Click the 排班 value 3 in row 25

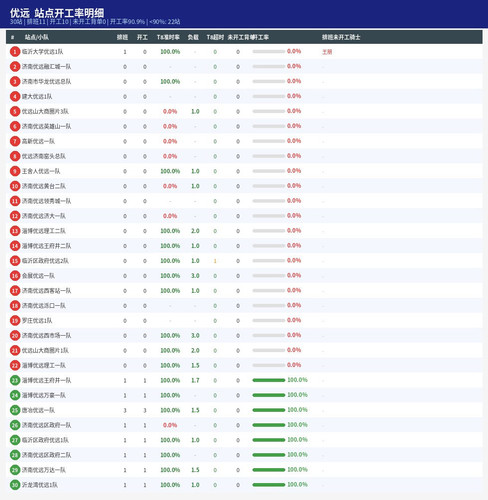(x=125, y=410)
